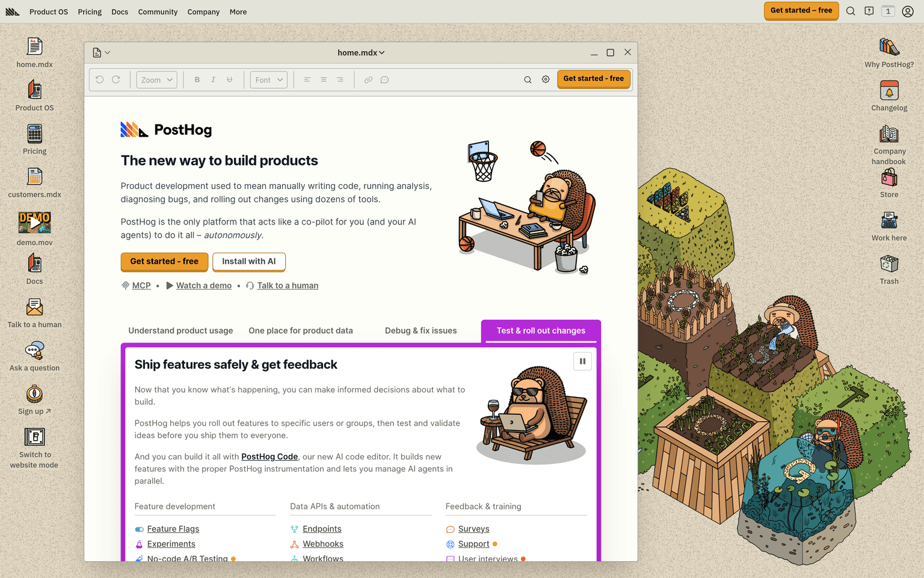Toggle strikethrough formatting
The height and width of the screenshot is (578, 924).
pos(229,79)
